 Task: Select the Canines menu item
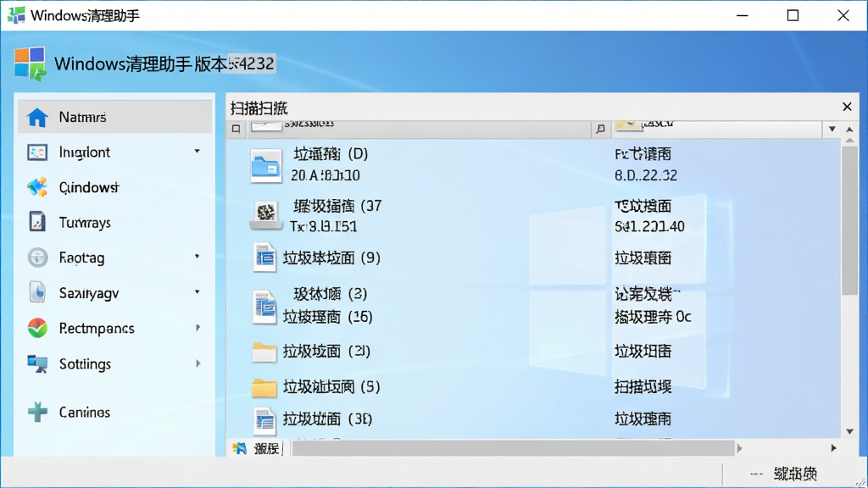pos(114,413)
